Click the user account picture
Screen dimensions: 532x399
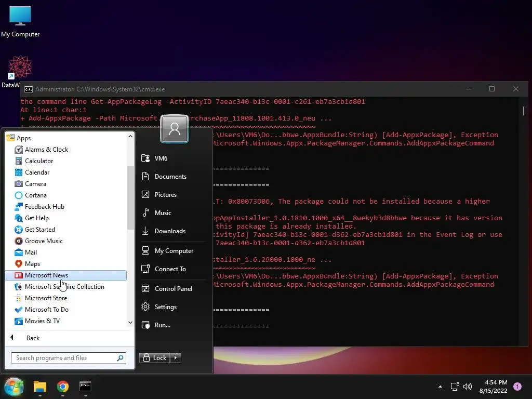pyautogui.click(x=175, y=129)
